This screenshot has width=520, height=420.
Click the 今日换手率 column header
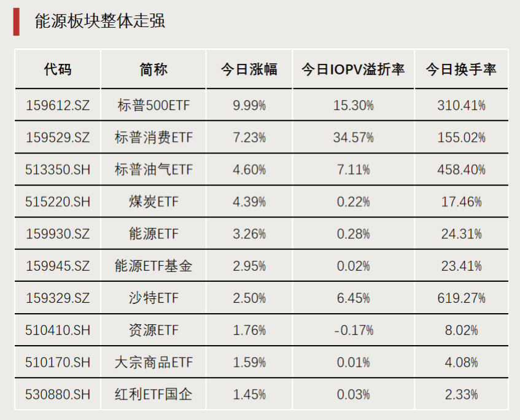(x=461, y=69)
